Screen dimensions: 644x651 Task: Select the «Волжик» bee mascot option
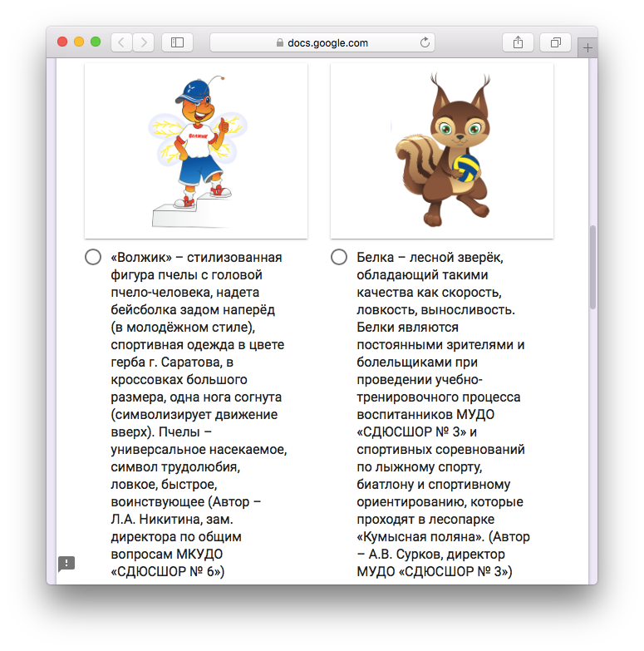93,257
